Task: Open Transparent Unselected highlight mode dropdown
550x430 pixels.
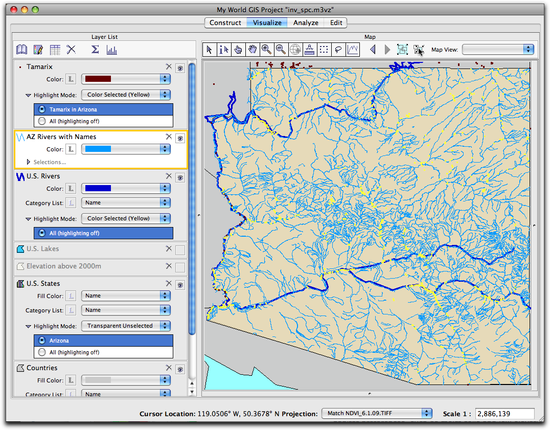Action: coord(126,326)
